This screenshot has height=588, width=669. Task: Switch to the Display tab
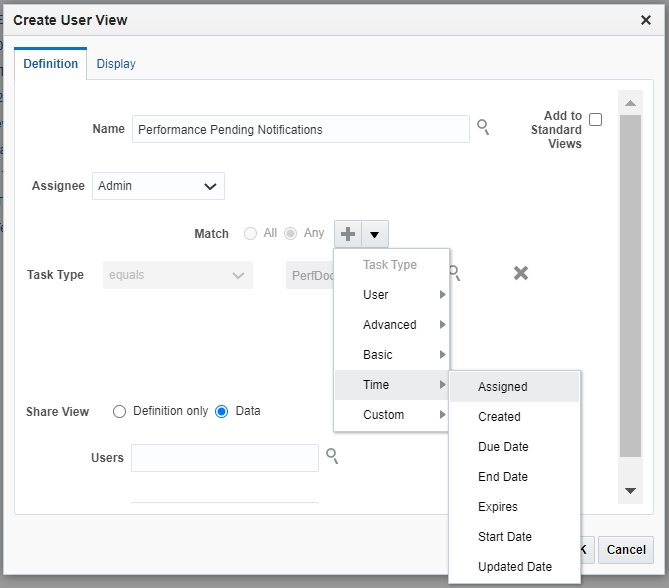point(116,64)
